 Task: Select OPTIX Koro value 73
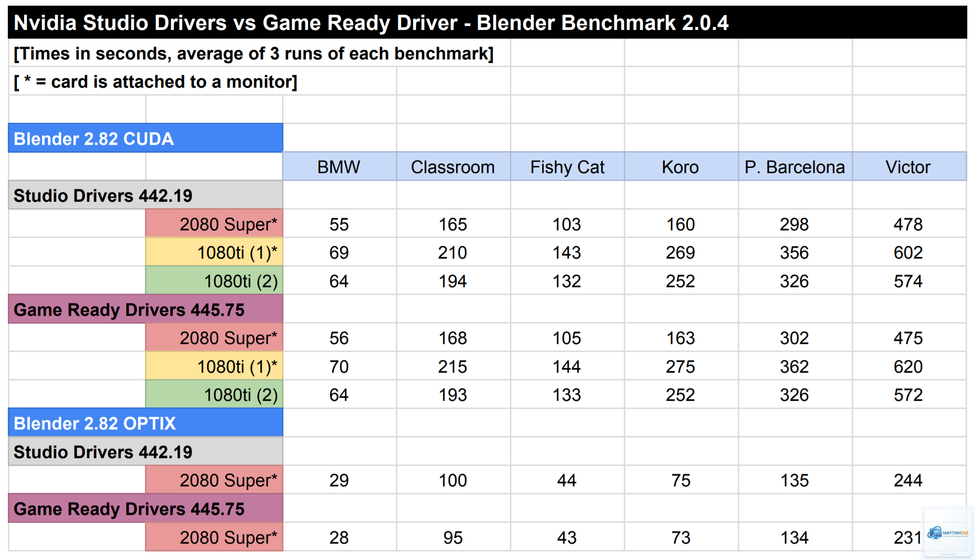681,537
